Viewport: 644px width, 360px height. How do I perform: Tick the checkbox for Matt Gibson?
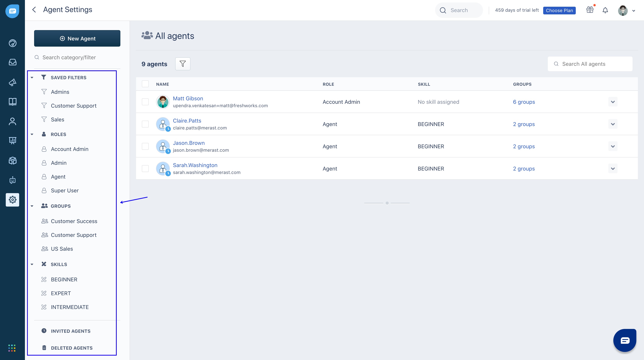[145, 102]
